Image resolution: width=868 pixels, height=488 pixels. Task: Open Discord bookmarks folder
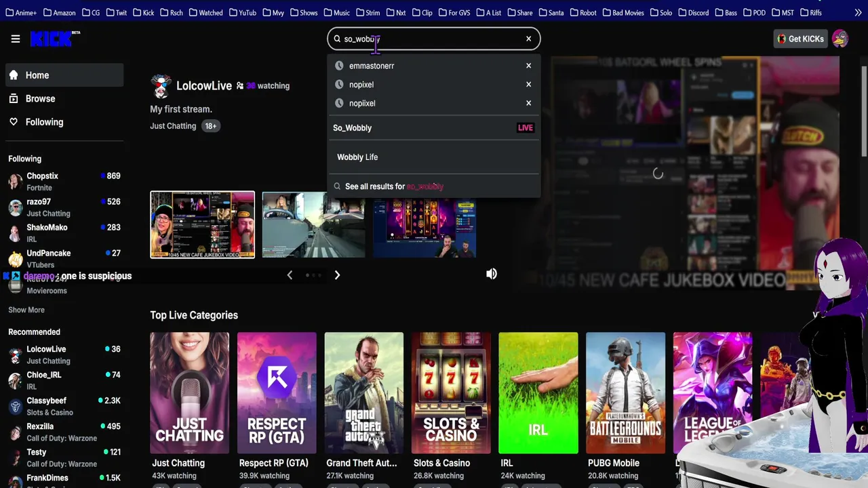pos(693,12)
